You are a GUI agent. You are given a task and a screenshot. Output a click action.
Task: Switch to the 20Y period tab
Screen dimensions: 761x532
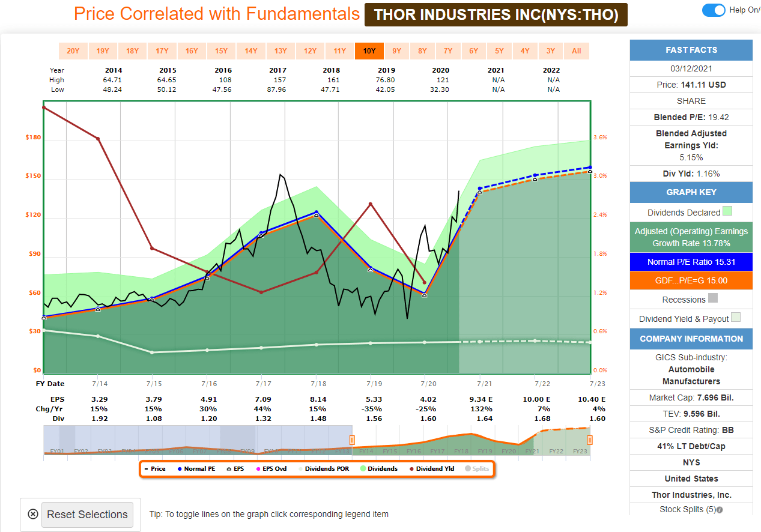(73, 50)
